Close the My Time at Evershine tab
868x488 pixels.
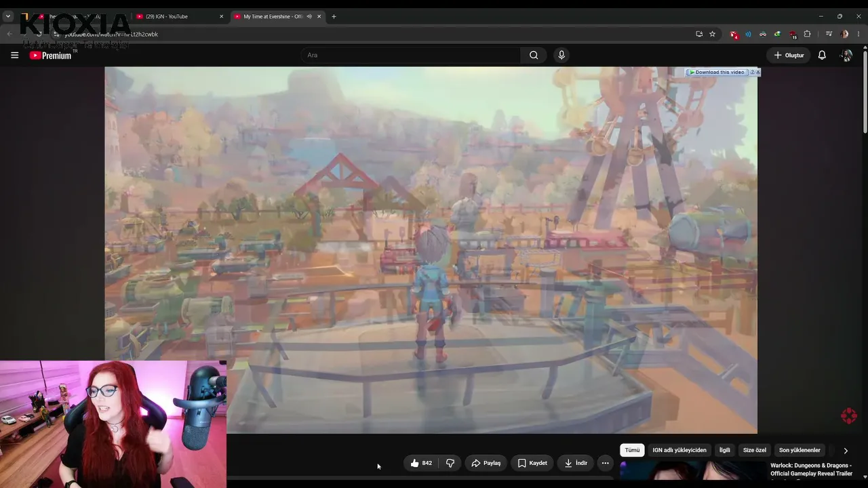coord(319,16)
